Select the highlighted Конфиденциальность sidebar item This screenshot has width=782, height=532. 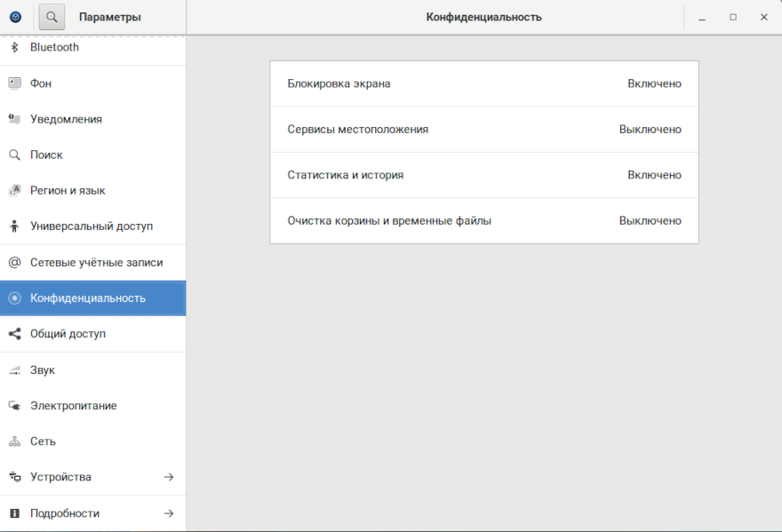[92, 298]
